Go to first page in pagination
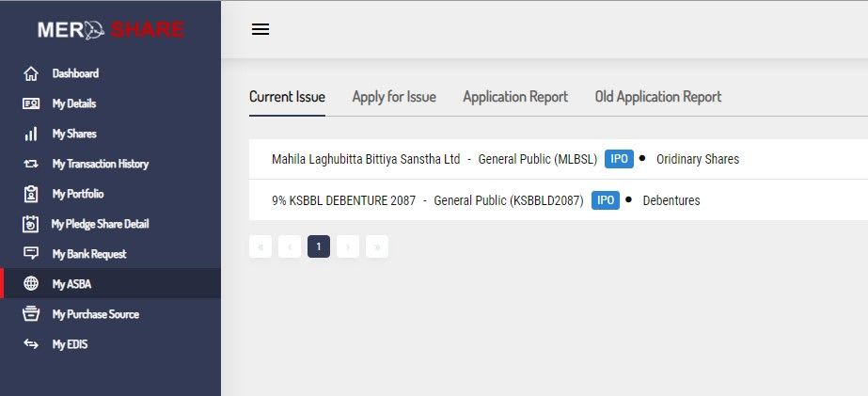 [x=260, y=246]
